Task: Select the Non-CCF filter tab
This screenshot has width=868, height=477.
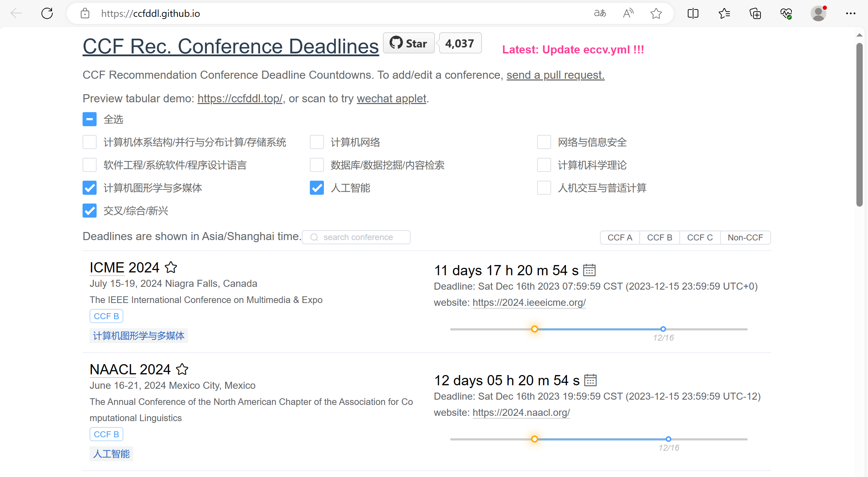Action: click(x=745, y=238)
